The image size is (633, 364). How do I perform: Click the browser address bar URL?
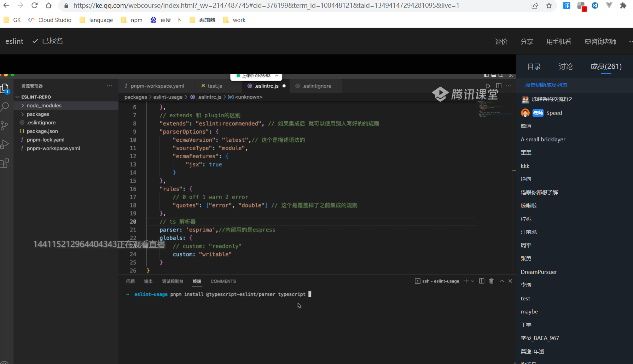(265, 6)
